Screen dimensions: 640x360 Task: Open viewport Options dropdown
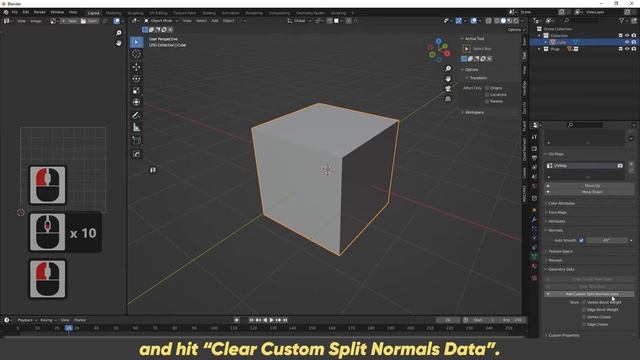point(516,30)
